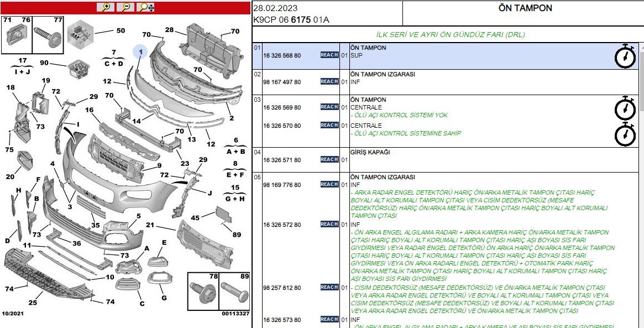Click the screw thumbnail labeled 77

click(x=48, y=33)
